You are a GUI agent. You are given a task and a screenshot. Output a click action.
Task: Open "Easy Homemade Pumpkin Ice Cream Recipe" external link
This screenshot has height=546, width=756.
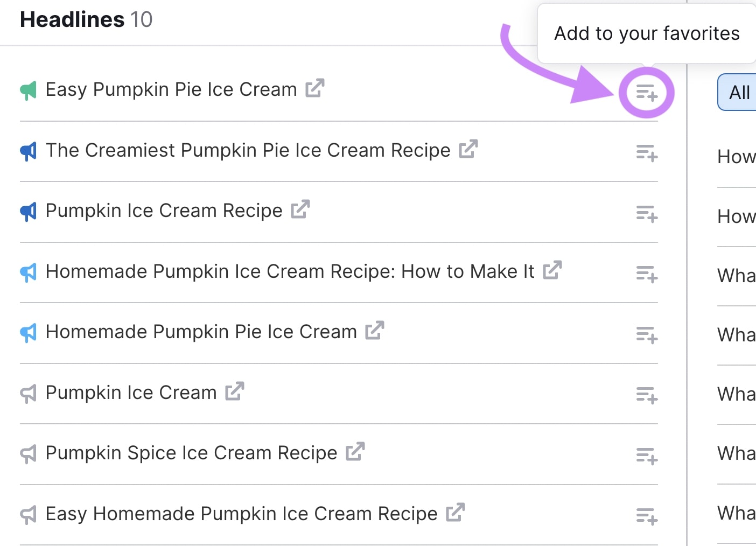pyautogui.click(x=455, y=512)
